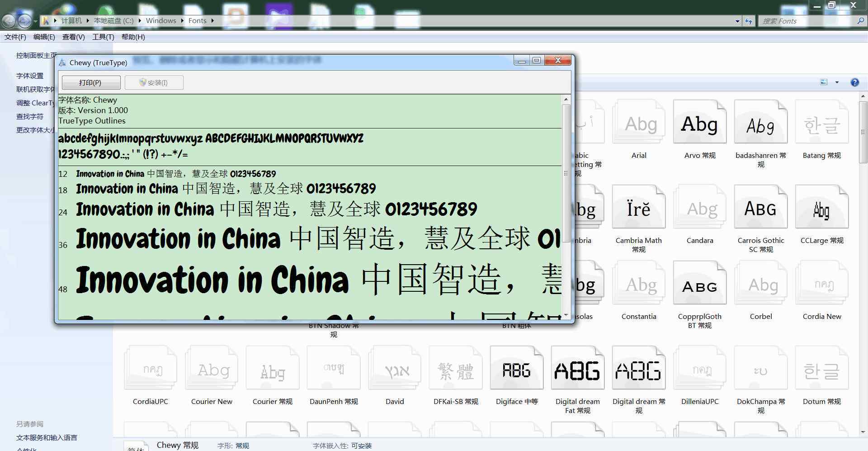Click the back navigation arrow button
868x451 pixels.
pyautogui.click(x=9, y=21)
